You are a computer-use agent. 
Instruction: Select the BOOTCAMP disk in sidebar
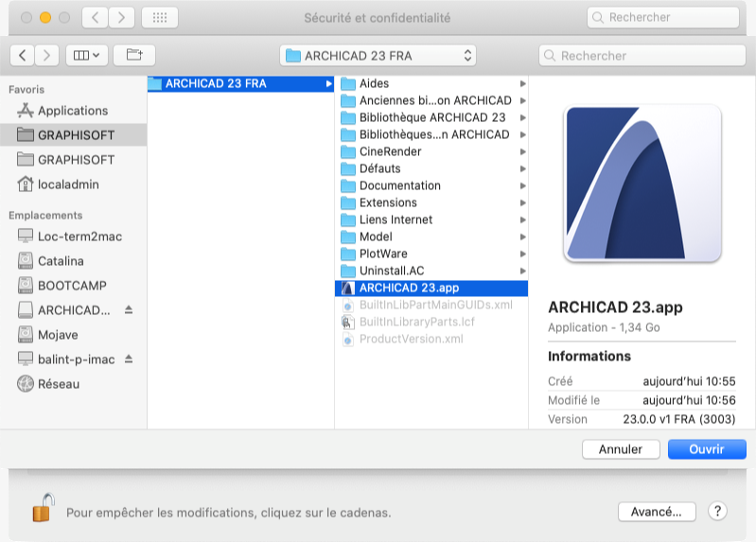[73, 286]
